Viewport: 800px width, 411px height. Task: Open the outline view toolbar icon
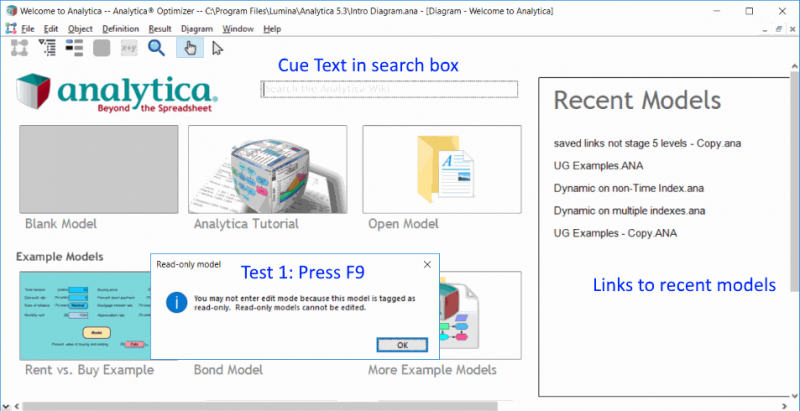47,48
